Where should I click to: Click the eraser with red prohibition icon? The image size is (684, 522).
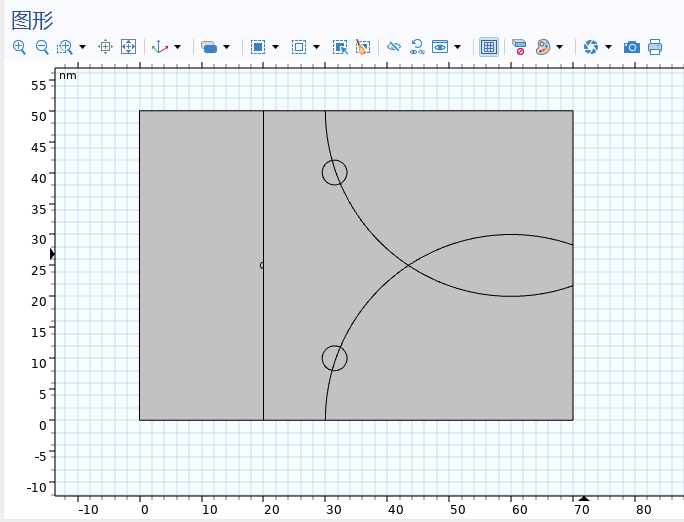pos(519,47)
